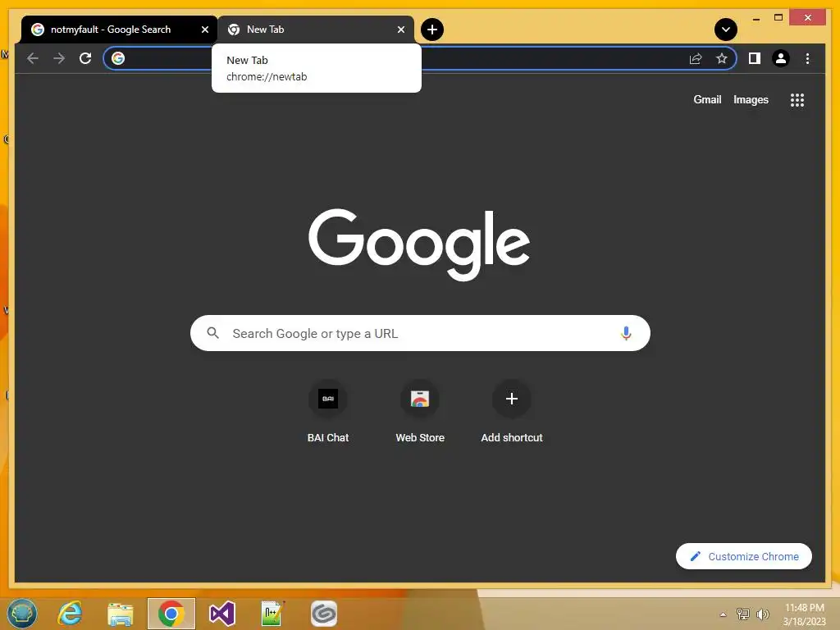Open the Windows Start button
Image resolution: width=840 pixels, height=630 pixels.
click(22, 614)
